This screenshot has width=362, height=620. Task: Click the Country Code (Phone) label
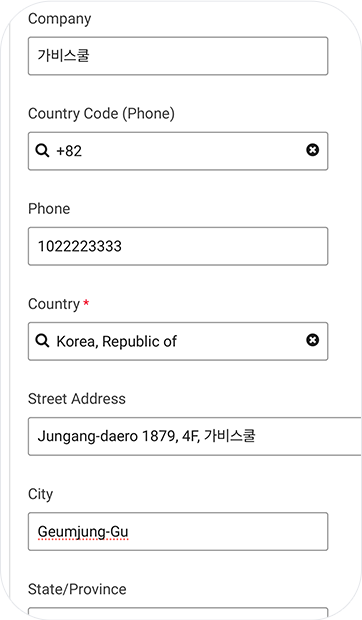coord(101,114)
